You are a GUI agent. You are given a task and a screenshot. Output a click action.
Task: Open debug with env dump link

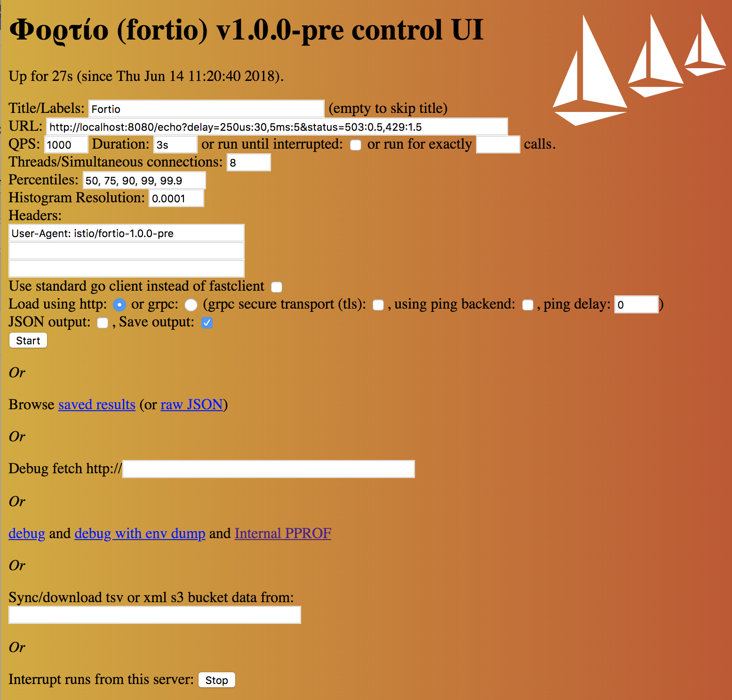pos(140,533)
